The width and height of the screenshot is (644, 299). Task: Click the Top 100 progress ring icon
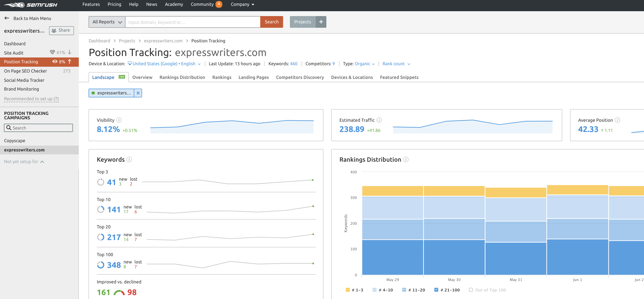(x=100, y=265)
